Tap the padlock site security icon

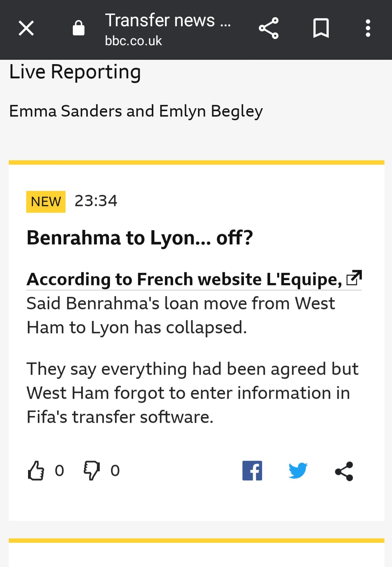pos(79,28)
